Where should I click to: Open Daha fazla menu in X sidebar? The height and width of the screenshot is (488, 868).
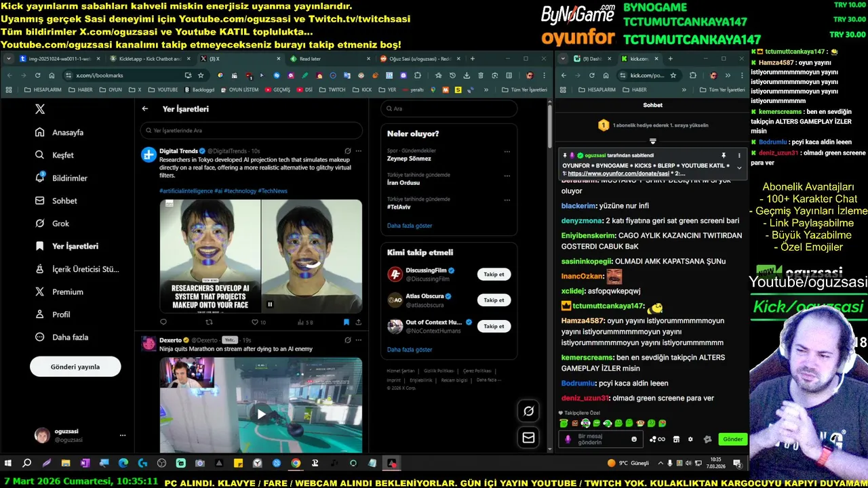pyautogui.click(x=62, y=337)
